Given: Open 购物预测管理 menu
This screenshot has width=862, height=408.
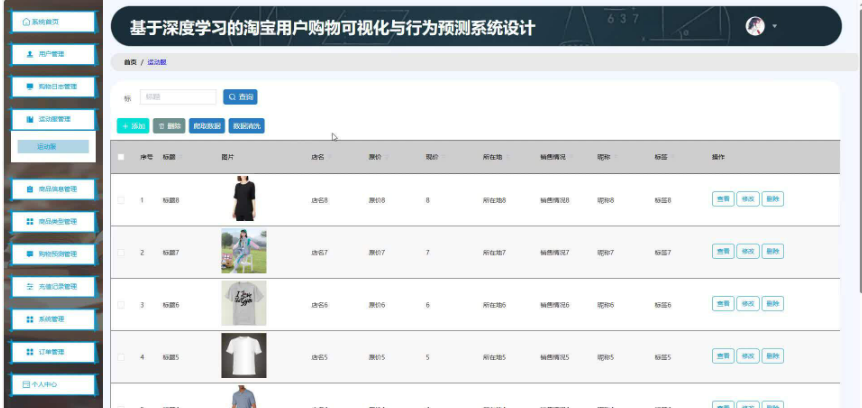Looking at the screenshot, I should (53, 254).
